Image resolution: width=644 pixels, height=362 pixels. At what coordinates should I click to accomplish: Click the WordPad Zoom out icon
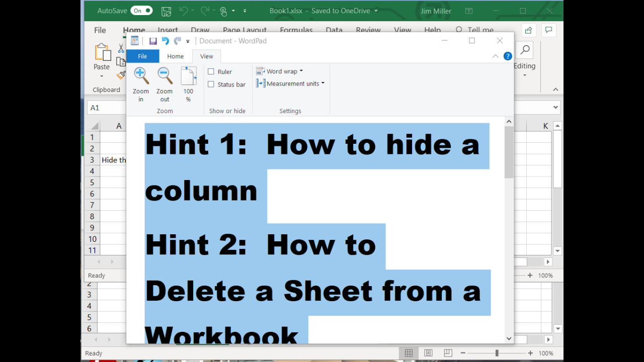[165, 76]
